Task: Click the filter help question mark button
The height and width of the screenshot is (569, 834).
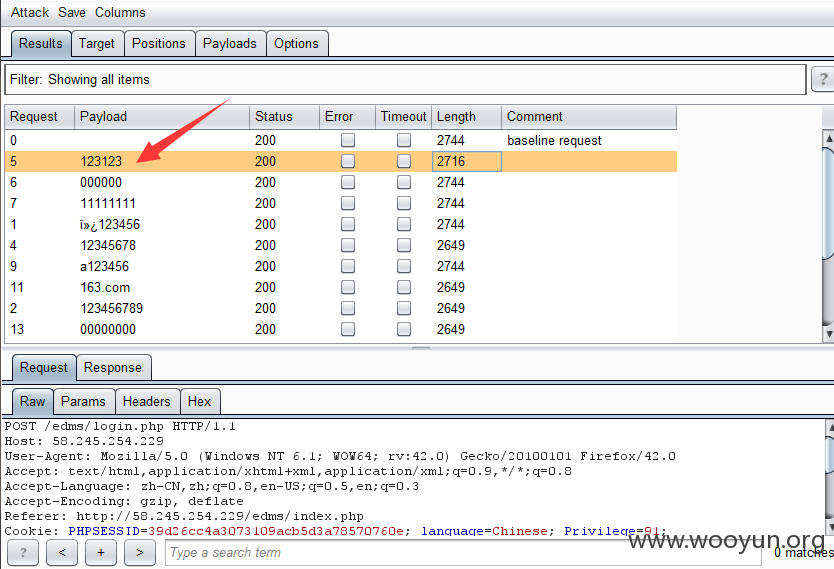Action: tap(823, 79)
